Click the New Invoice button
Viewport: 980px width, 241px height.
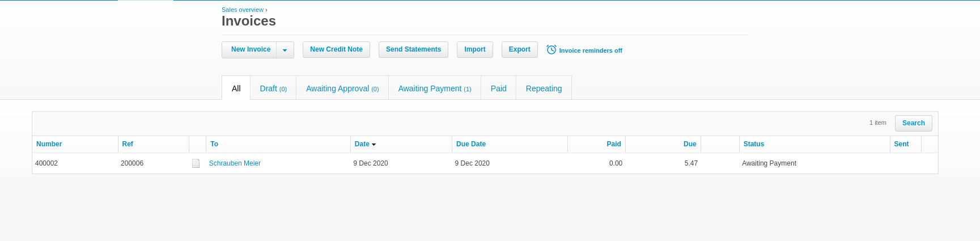250,50
